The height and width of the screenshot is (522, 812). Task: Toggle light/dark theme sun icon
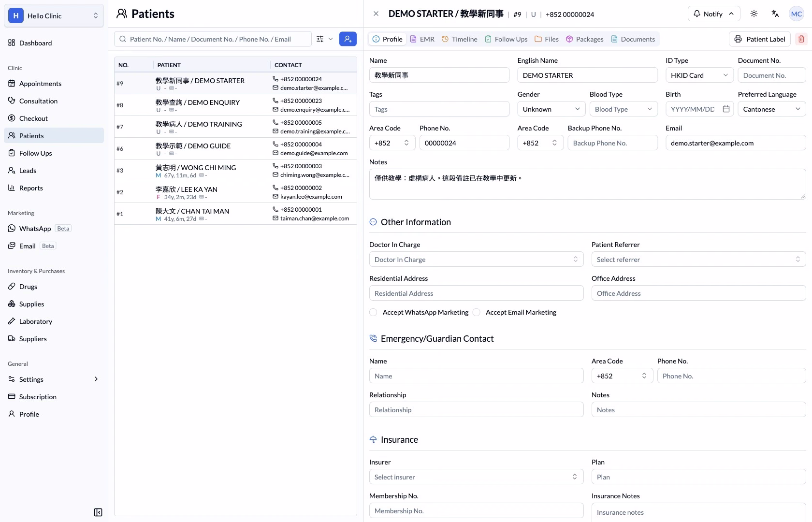[754, 14]
